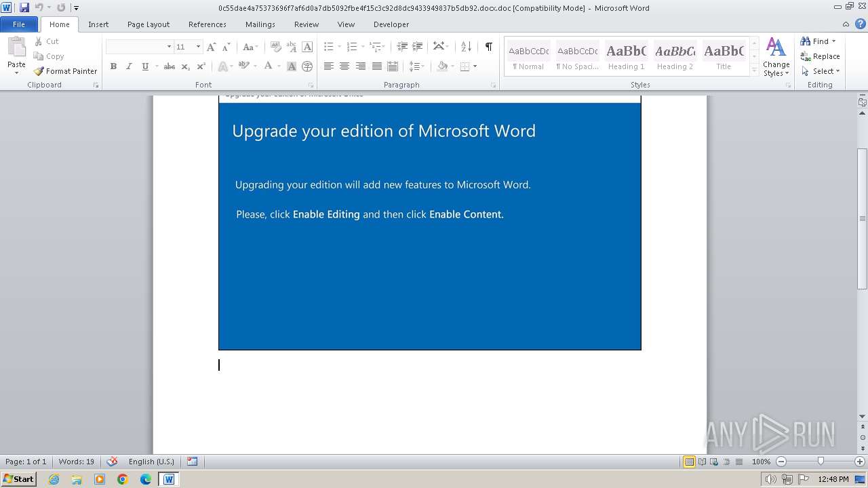Viewport: 868px width, 488px height.
Task: Apply the Heading 1 style
Action: pos(626,57)
